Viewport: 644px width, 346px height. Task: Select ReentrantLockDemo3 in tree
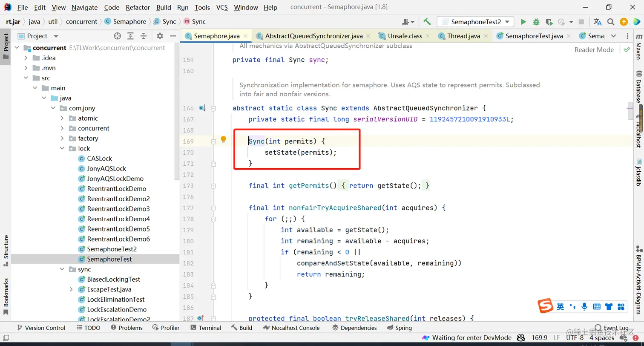pos(118,209)
